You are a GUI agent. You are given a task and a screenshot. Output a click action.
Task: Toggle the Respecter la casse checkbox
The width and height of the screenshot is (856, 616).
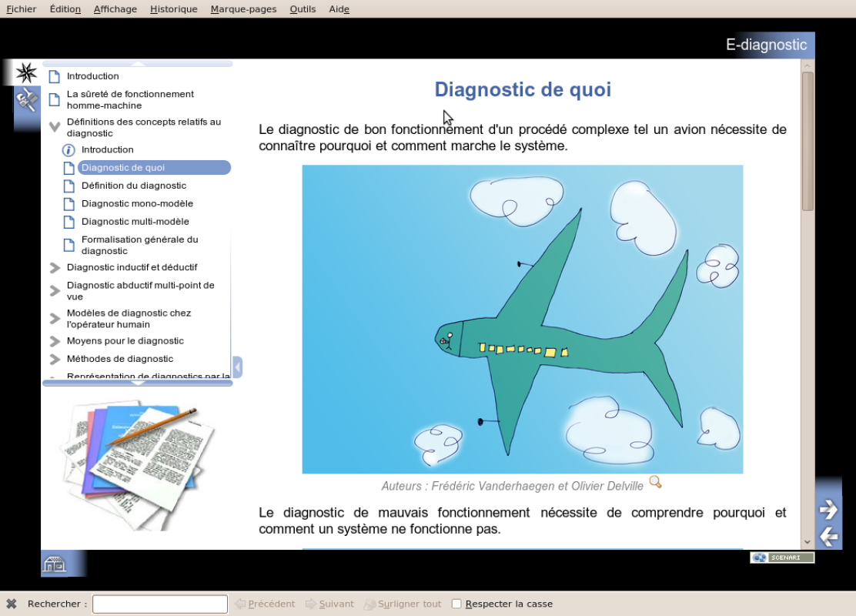click(x=456, y=604)
